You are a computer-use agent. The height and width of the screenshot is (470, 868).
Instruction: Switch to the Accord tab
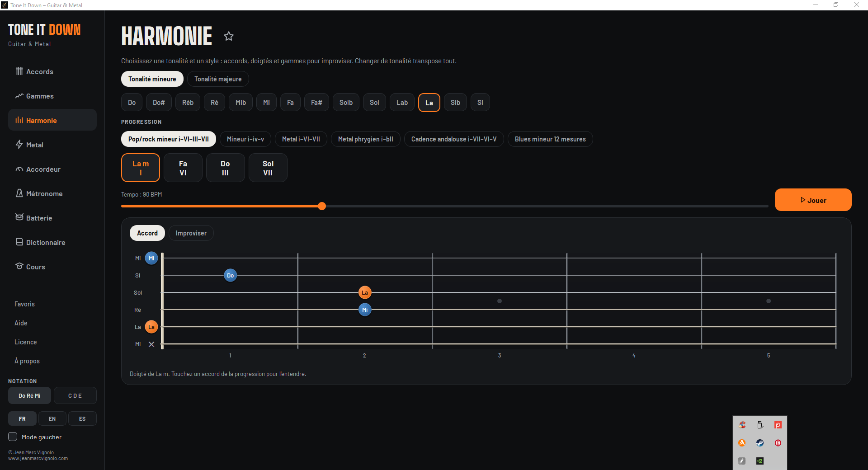(x=147, y=233)
